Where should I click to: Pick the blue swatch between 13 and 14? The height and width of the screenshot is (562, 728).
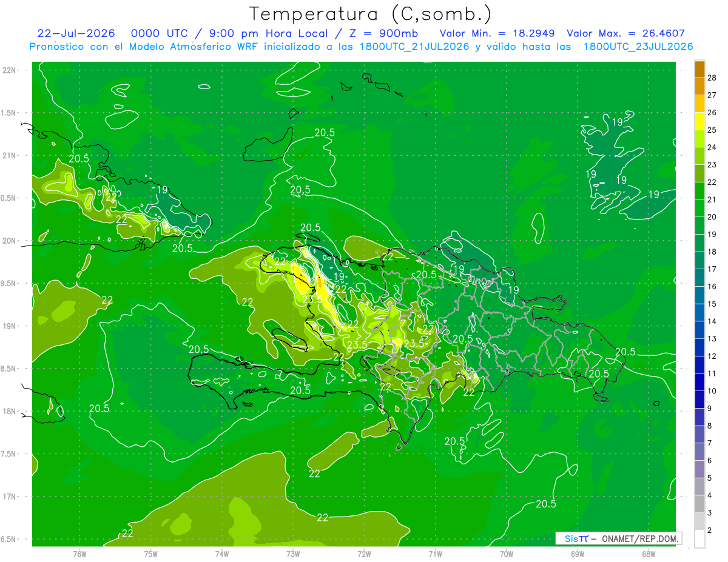[x=699, y=330]
